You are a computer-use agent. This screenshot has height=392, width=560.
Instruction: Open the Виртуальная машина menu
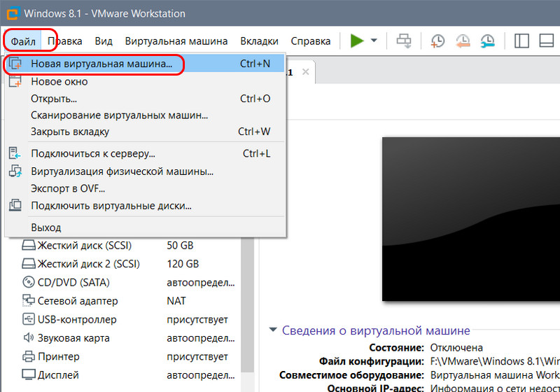(x=176, y=41)
